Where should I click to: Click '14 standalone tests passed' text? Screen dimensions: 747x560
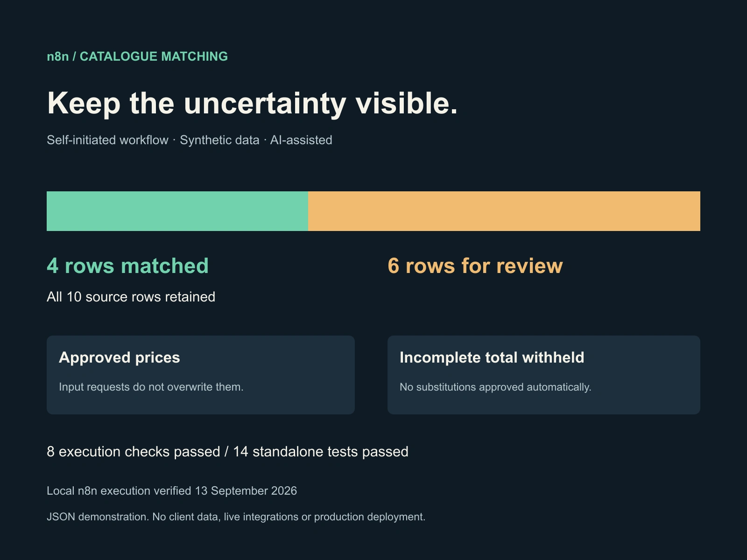pyautogui.click(x=321, y=452)
